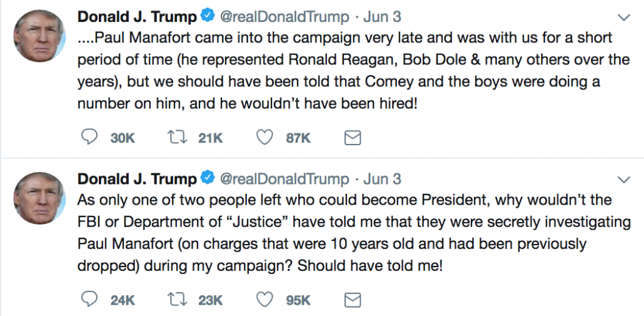Click verified badge next to first tweet's name
This screenshot has width=644, height=316.
click(x=208, y=16)
